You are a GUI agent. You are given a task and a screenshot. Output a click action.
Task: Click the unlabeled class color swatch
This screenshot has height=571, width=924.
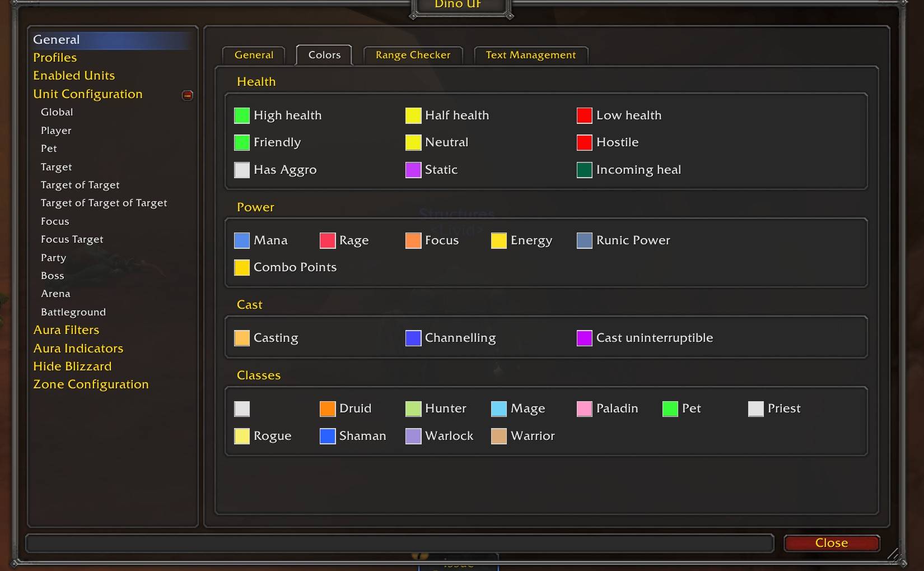click(x=241, y=408)
